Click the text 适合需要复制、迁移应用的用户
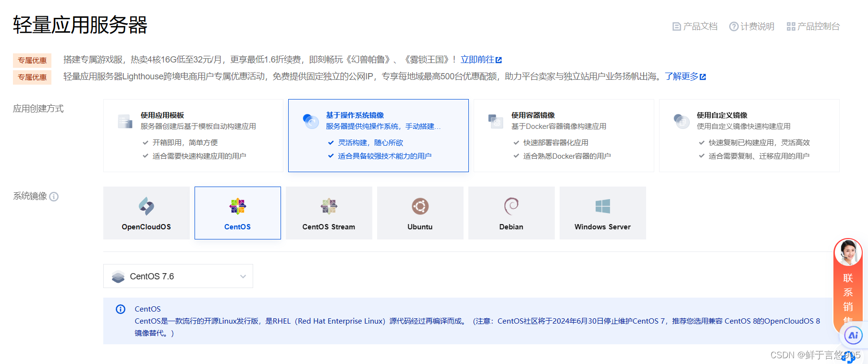The image size is (868, 364). [759, 156]
